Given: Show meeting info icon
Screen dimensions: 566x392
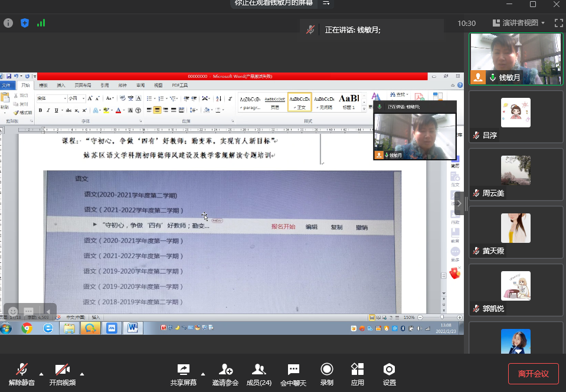Looking at the screenshot, I should [8, 23].
